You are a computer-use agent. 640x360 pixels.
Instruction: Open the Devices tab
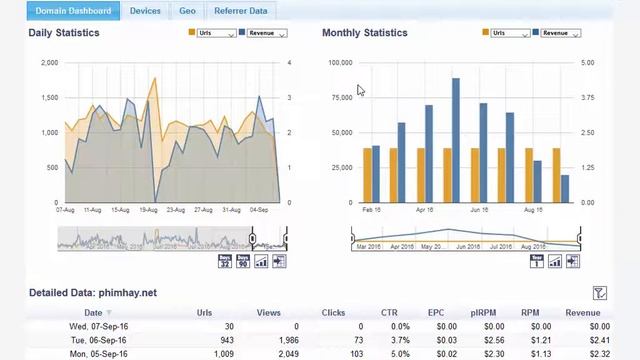[145, 11]
